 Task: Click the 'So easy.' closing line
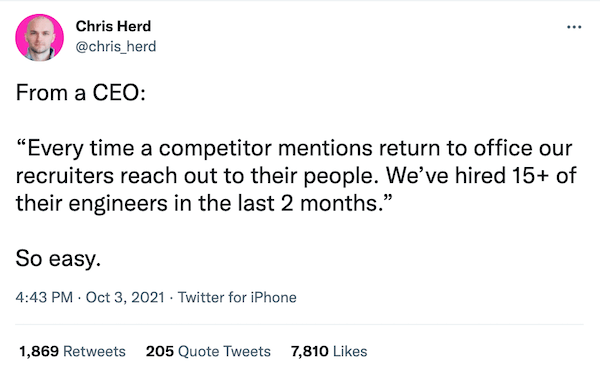coord(58,258)
